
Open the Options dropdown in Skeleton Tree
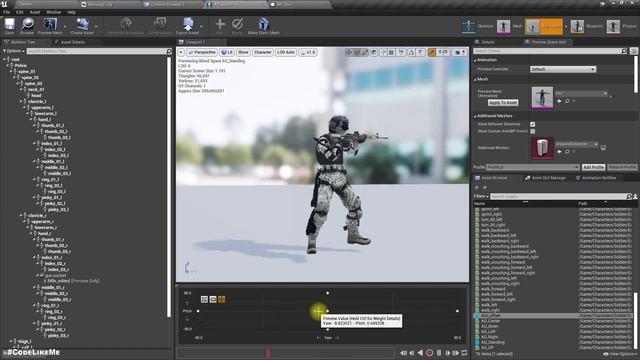click(x=13, y=51)
